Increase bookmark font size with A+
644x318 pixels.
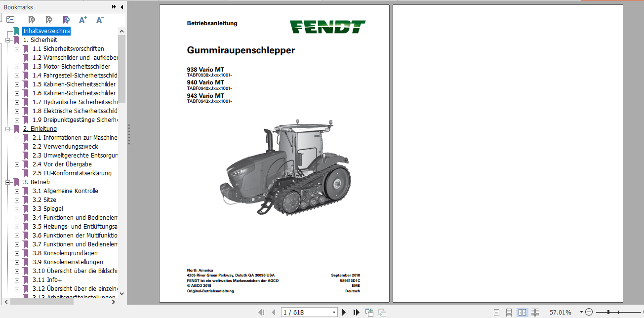(83, 20)
